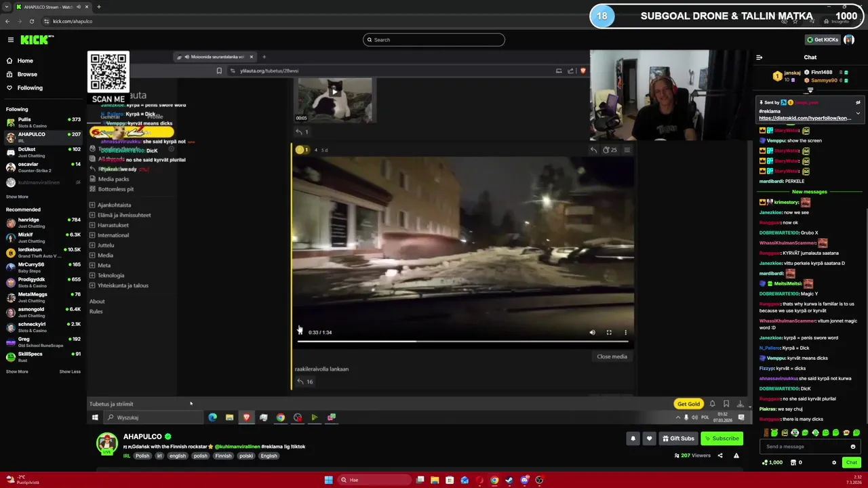This screenshot has height=488, width=868.
Task: Open Pullis channel in Following list
Action: coord(43,122)
